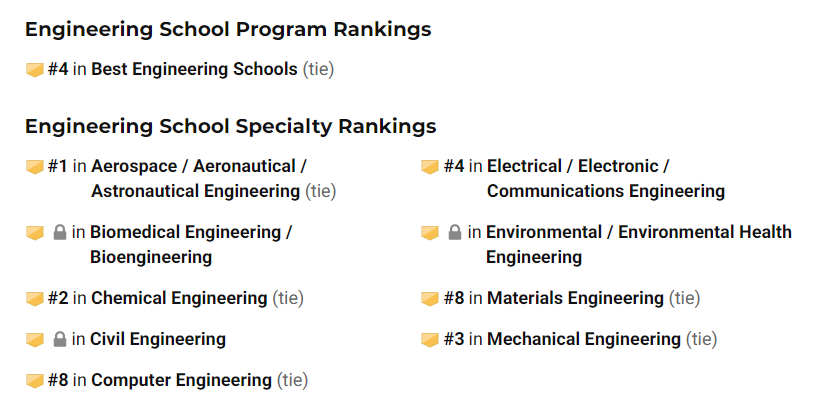Screen dimensions: 827x420
Task: Click the badge icon next to Mechanical Engineering
Action: 430,340
